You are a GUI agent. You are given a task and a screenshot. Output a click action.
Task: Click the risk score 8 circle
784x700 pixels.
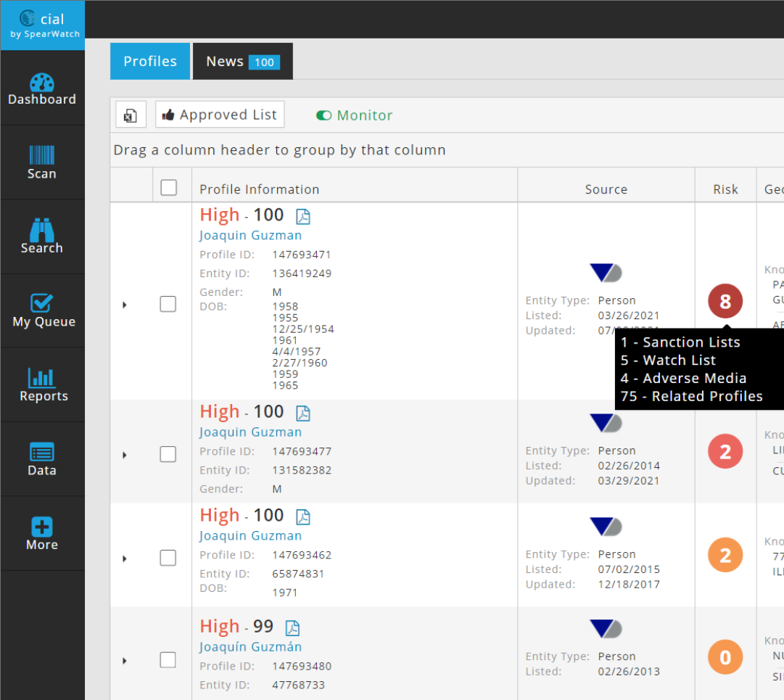[725, 301]
